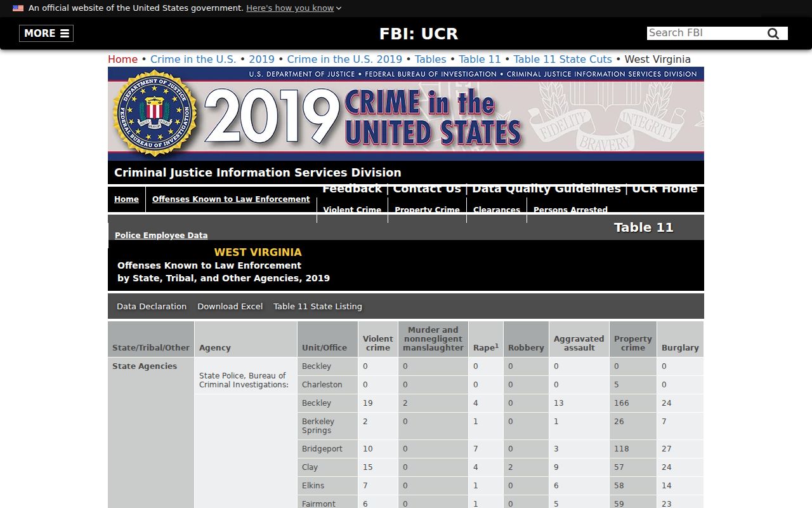
Task: Open Table 11 State Cuts breadcrumb
Action: pyautogui.click(x=563, y=59)
